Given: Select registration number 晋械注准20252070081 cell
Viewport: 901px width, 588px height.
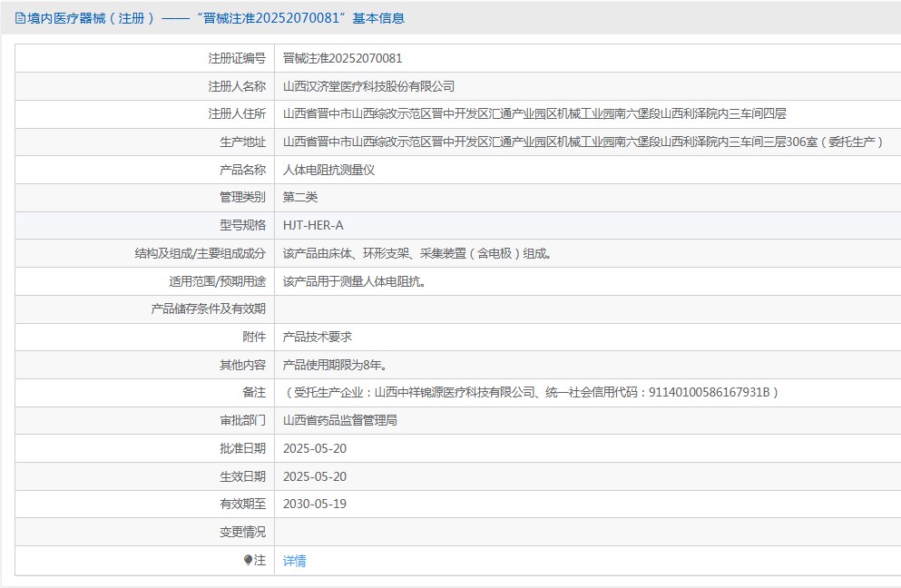Looking at the screenshot, I should [x=342, y=58].
